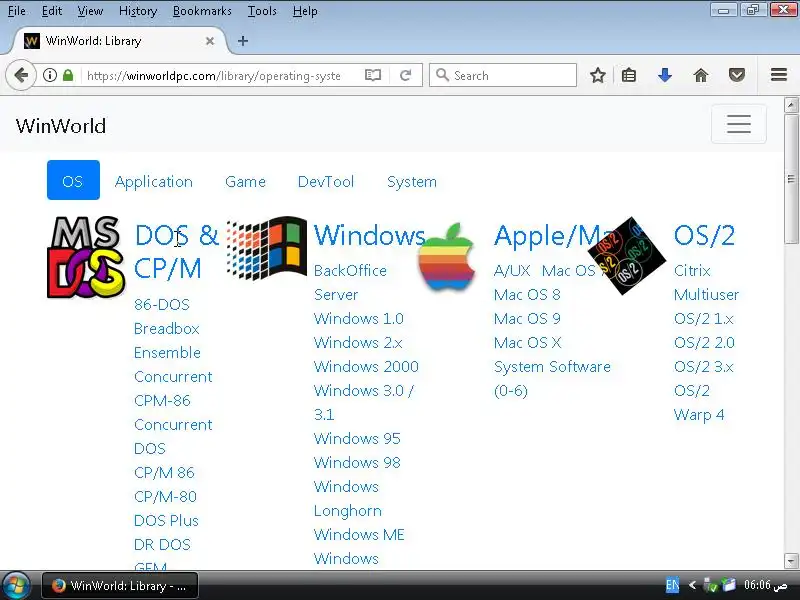This screenshot has width=800, height=600.
Task: Open the View menu
Action: [x=90, y=11]
